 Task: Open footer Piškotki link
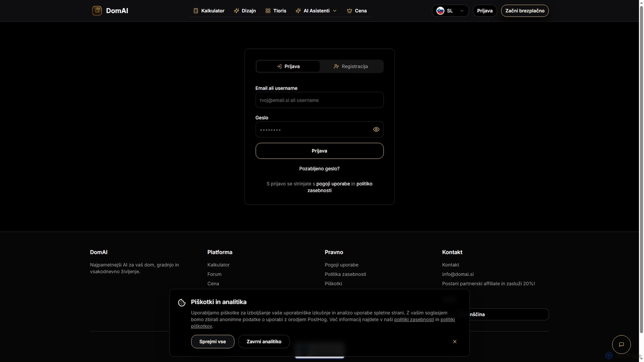(334, 284)
